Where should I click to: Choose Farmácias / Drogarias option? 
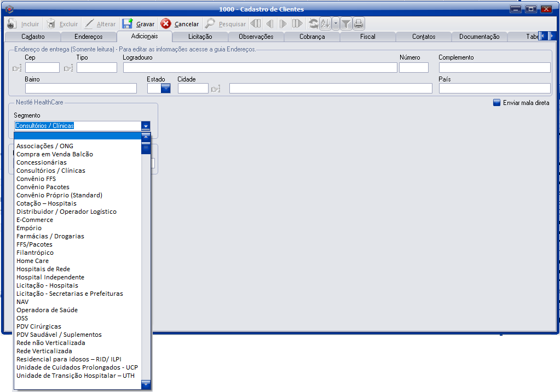click(x=50, y=236)
